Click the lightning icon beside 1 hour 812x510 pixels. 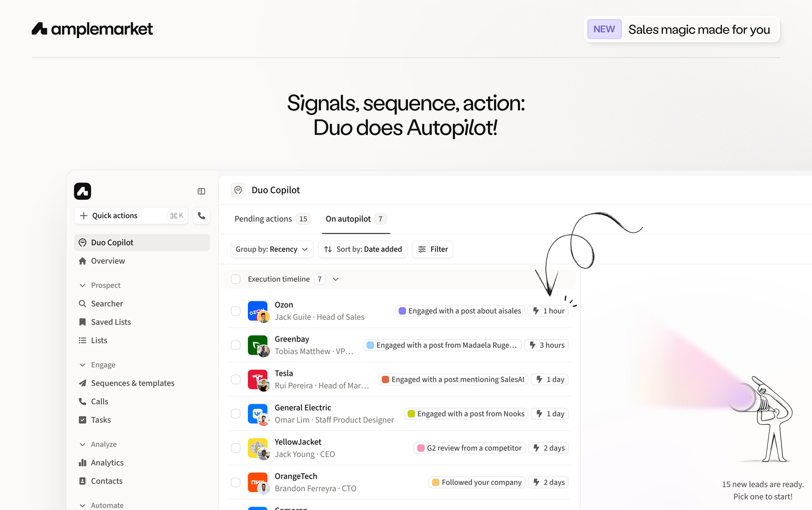[536, 311]
